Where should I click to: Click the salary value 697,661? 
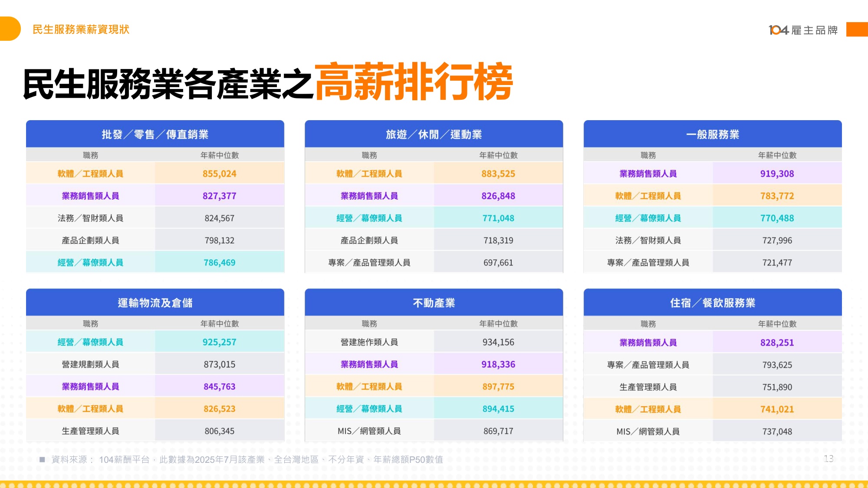coord(498,262)
